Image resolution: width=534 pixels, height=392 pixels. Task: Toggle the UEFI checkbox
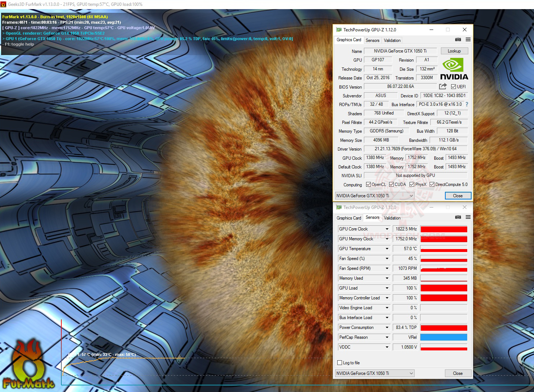(x=453, y=87)
